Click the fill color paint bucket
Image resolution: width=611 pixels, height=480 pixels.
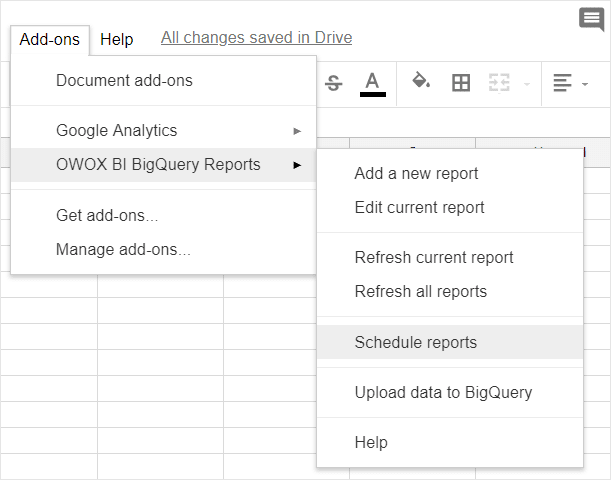pos(421,83)
